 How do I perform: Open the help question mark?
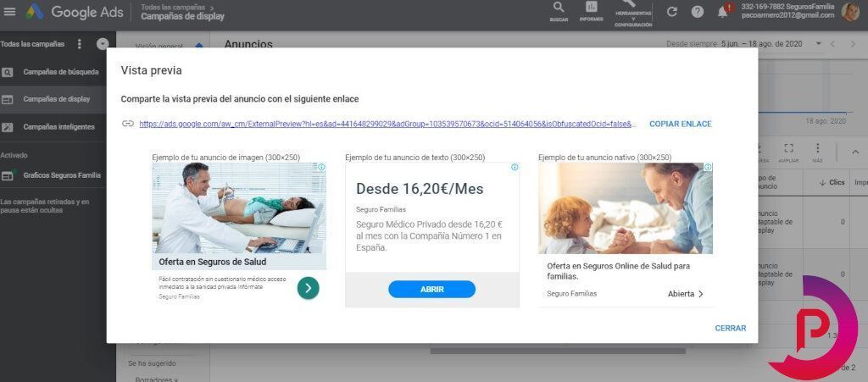(x=698, y=12)
